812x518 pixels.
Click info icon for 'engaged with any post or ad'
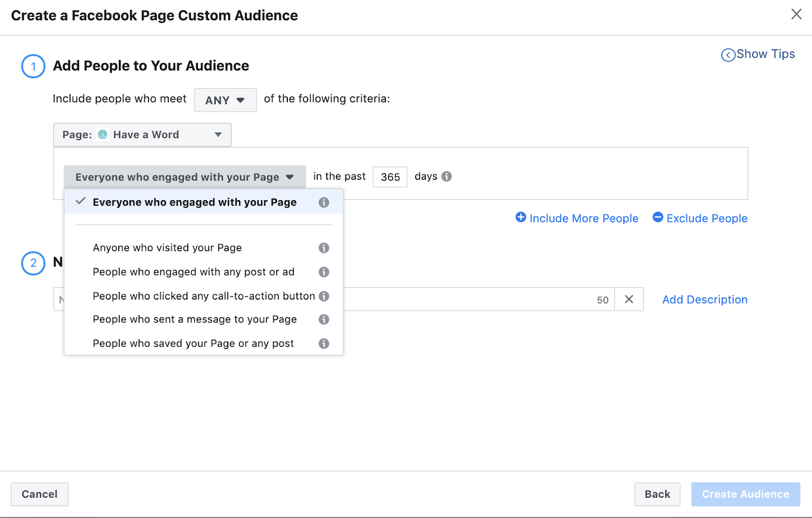(x=324, y=272)
